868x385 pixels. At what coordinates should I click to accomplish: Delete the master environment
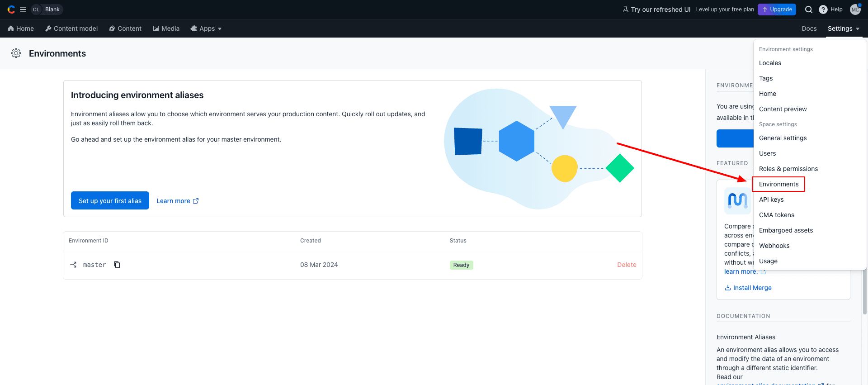627,265
